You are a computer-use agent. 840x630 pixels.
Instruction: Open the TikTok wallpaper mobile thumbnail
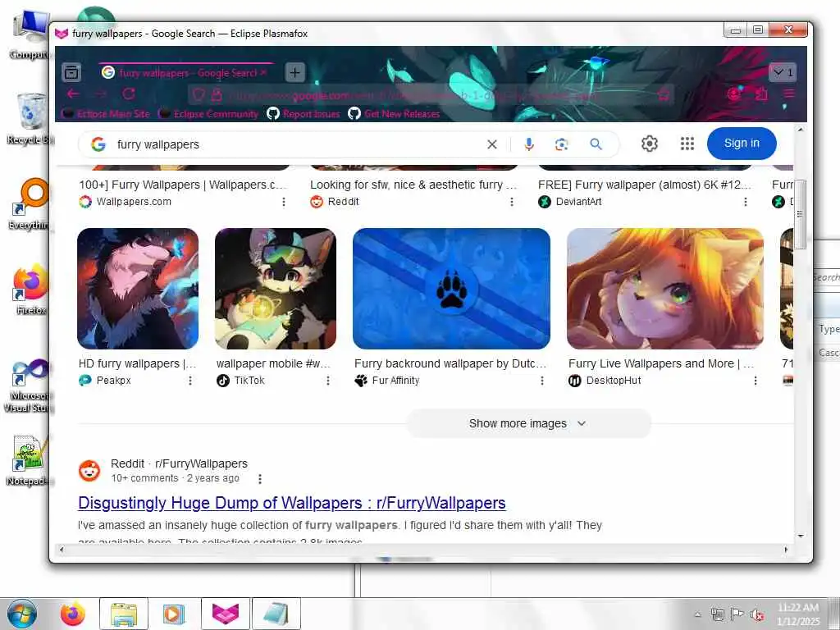(x=276, y=289)
